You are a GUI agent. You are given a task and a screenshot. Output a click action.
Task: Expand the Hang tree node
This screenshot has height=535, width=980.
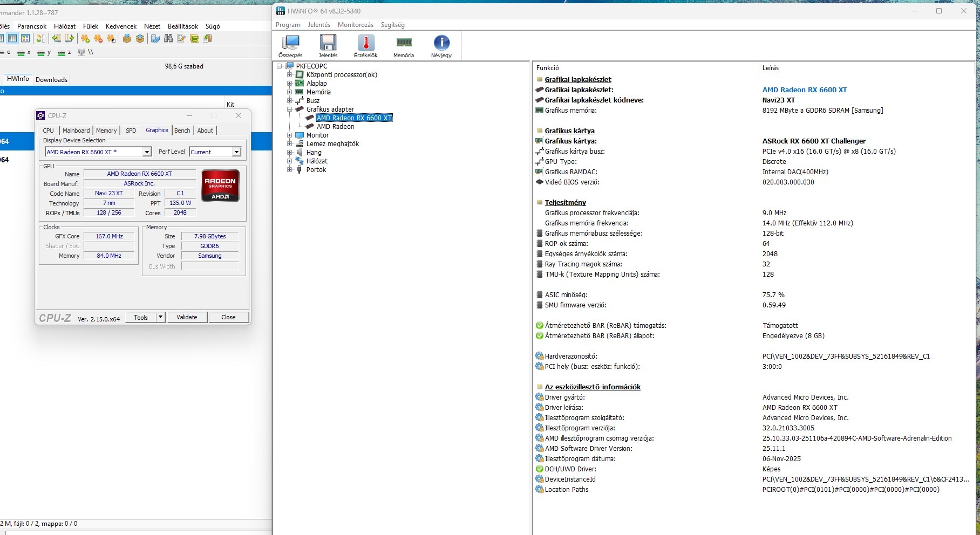[290, 153]
